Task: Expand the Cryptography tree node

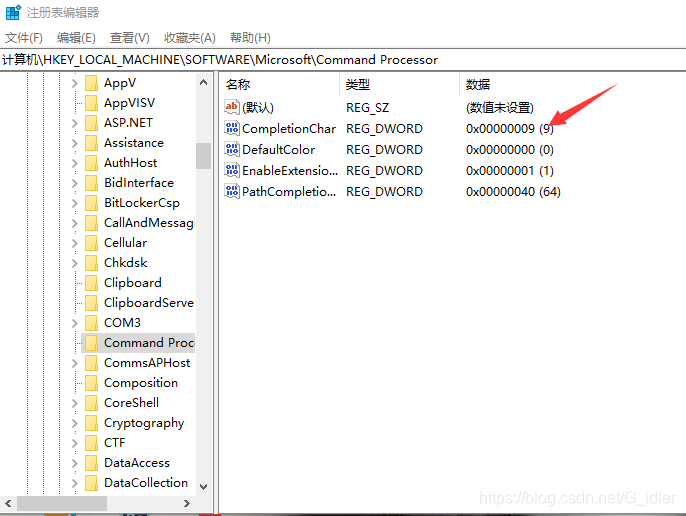Action: point(74,423)
